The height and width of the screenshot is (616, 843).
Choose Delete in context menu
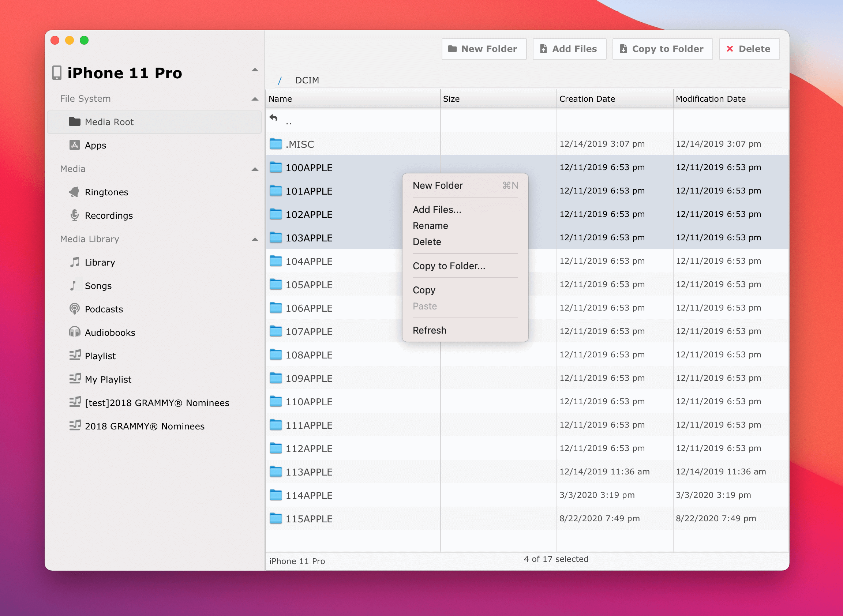[x=465, y=242]
